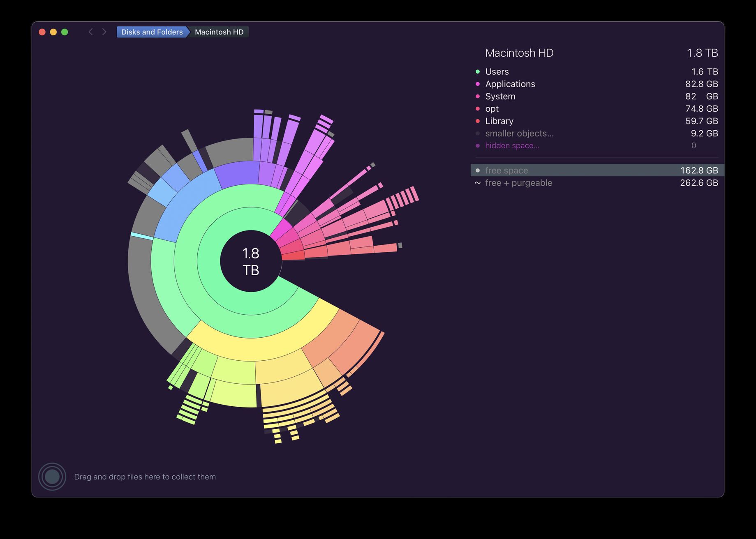Click the 9.2 GB smaller objects size
Image resolution: width=756 pixels, height=539 pixels.
point(704,133)
